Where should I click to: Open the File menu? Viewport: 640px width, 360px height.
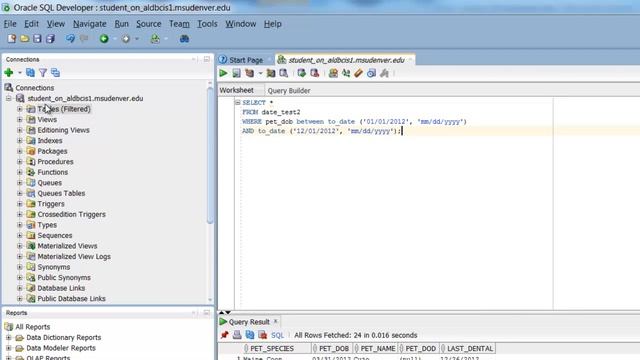point(10,24)
